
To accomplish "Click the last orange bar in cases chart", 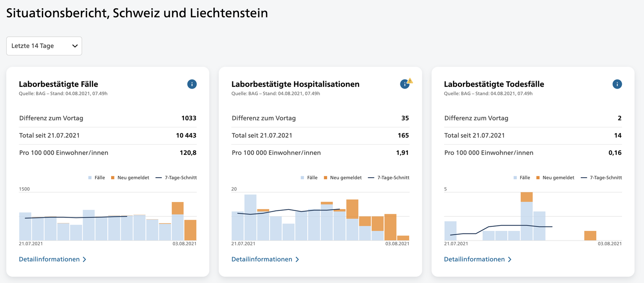I will (190, 230).
